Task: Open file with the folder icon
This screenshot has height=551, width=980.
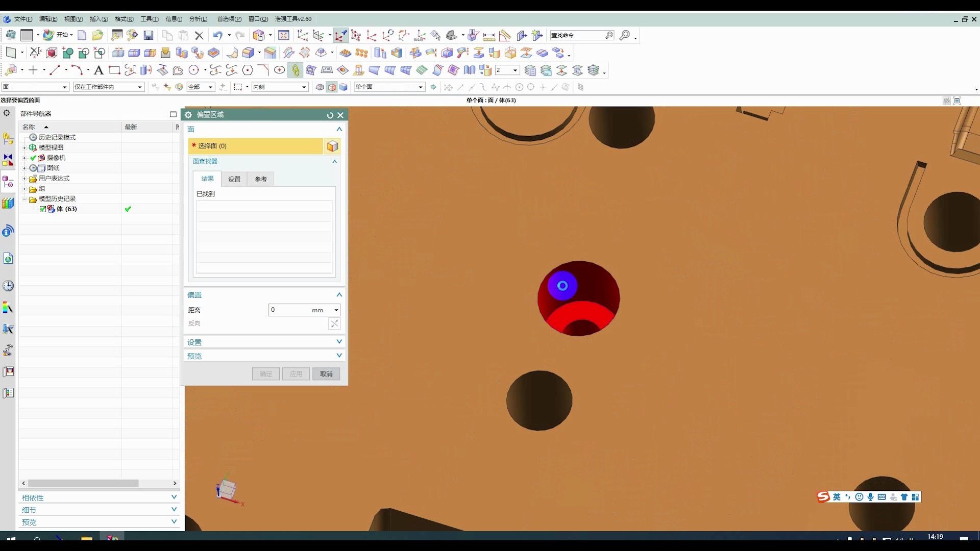Action: pos(97,35)
